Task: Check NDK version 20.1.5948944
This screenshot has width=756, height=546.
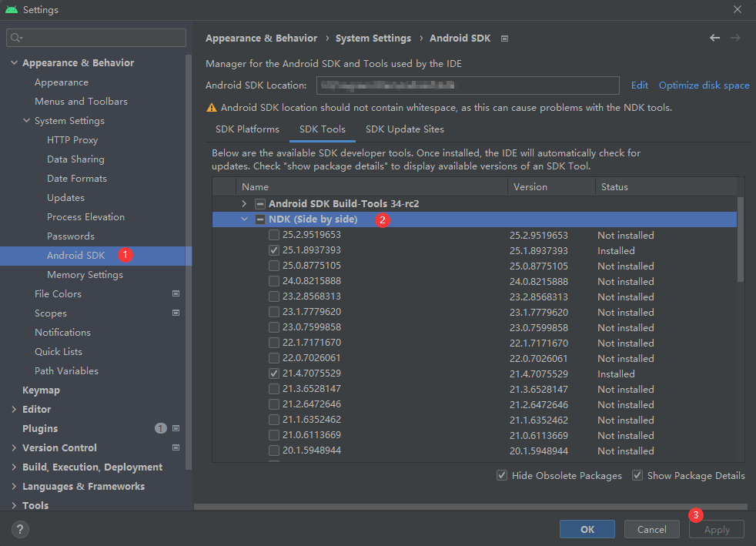Action: 274,451
